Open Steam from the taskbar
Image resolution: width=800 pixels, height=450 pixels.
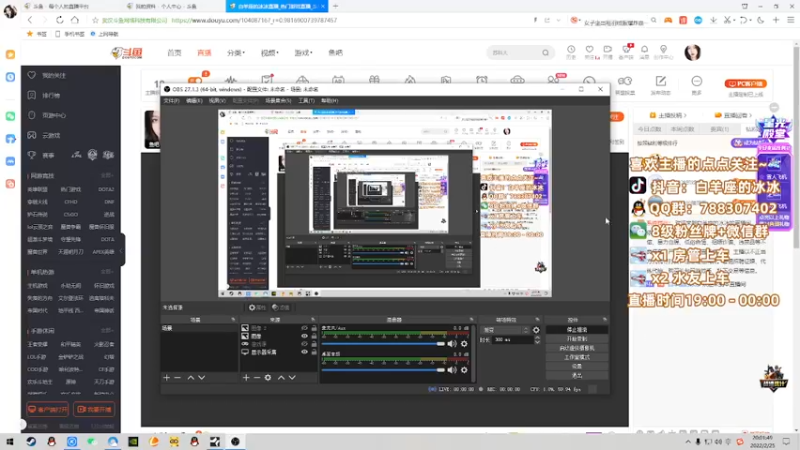[31, 442]
